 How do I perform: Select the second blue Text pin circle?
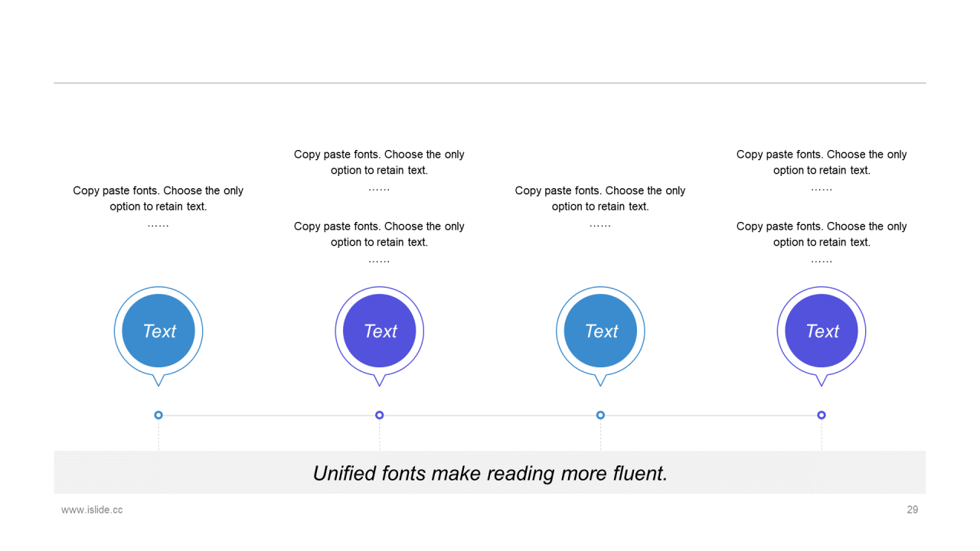point(600,331)
